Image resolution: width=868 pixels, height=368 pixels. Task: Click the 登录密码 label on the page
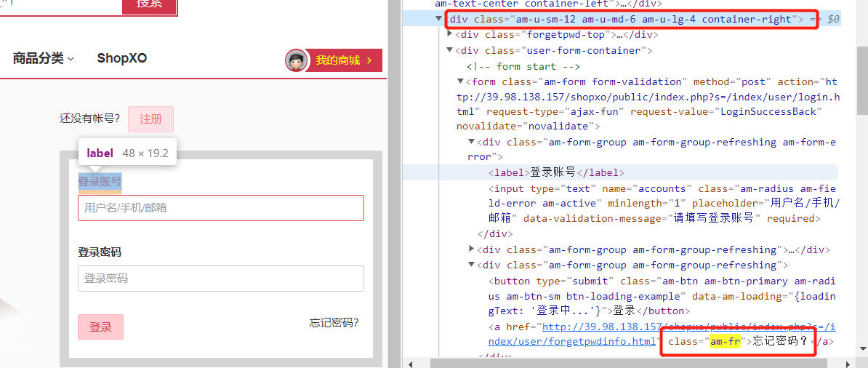tap(100, 252)
